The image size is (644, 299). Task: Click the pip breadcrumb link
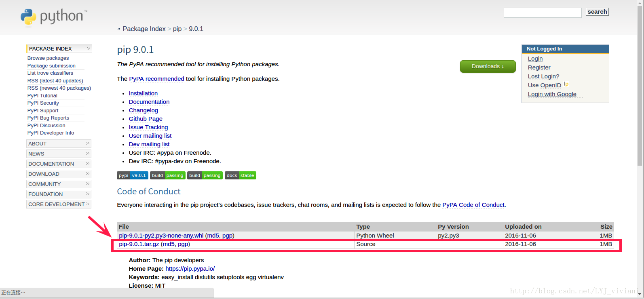coord(177,29)
